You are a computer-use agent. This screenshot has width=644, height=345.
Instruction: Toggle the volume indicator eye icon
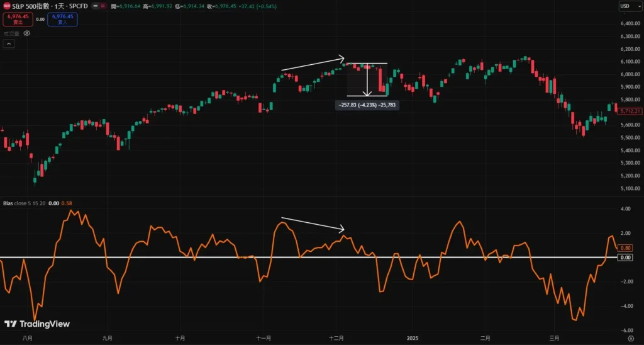tap(26, 33)
